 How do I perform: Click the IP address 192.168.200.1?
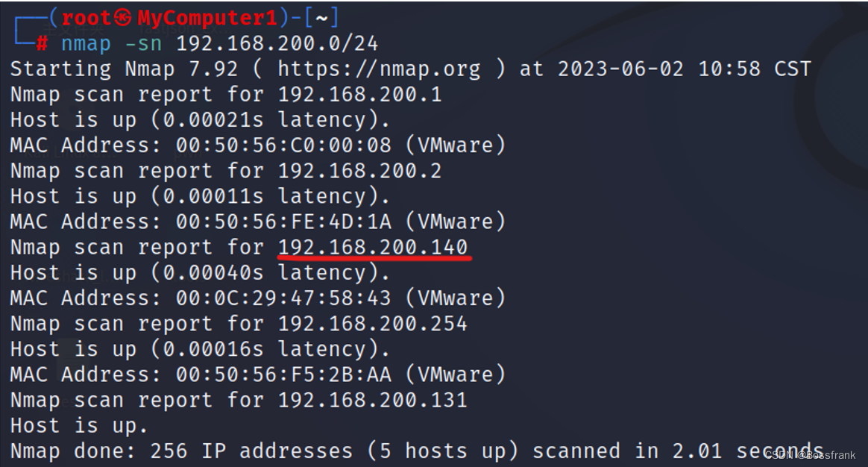click(360, 95)
